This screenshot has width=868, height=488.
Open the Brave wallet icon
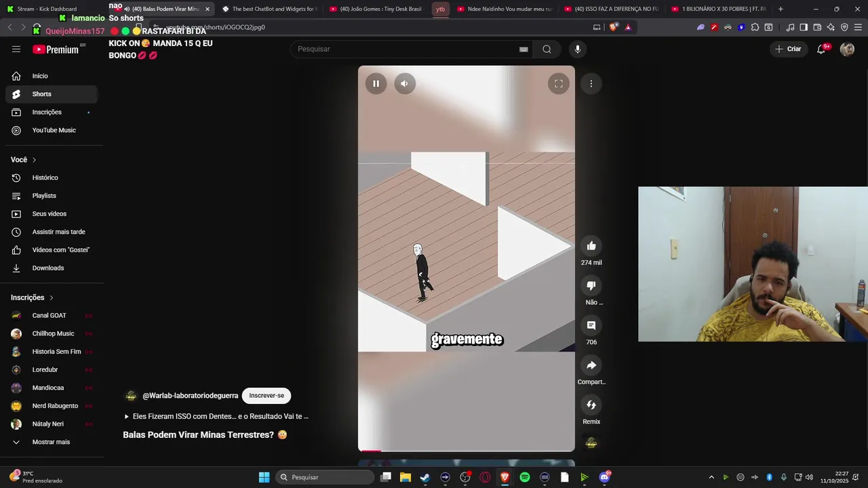[x=817, y=27]
